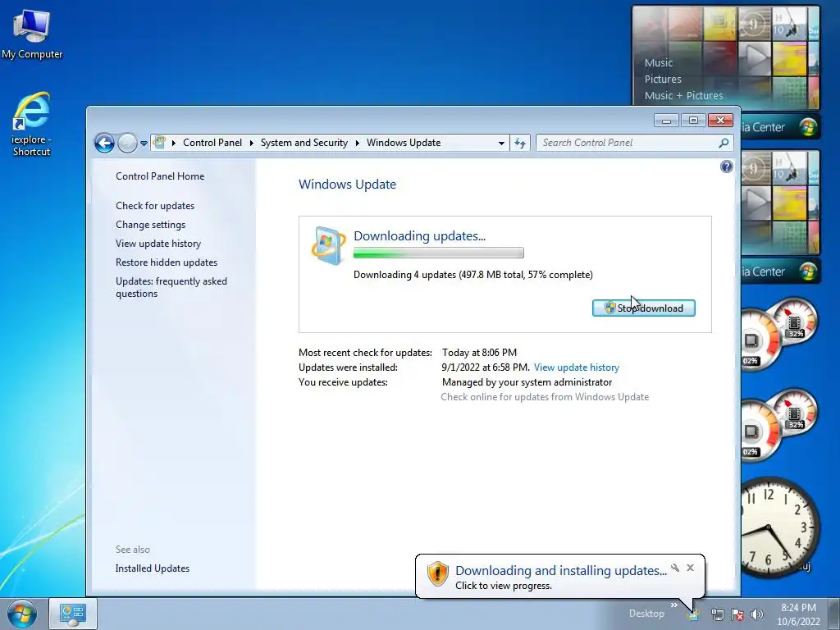Select Pictures in the Media Center gadget
This screenshot has height=630, width=840.
(x=663, y=80)
